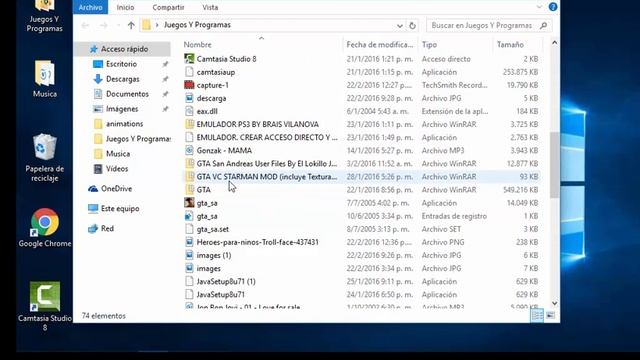
Task: Select EMULADOR. CREAR ACCESO DIRECTO file
Action: pos(267,137)
